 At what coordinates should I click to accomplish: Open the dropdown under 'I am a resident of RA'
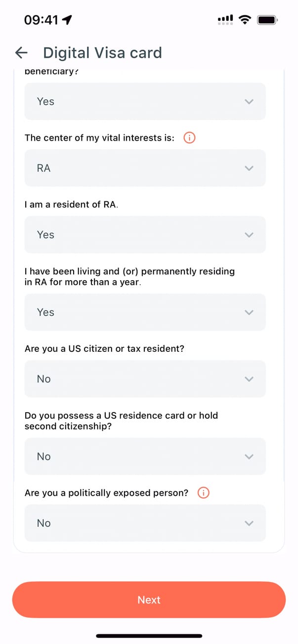(145, 235)
